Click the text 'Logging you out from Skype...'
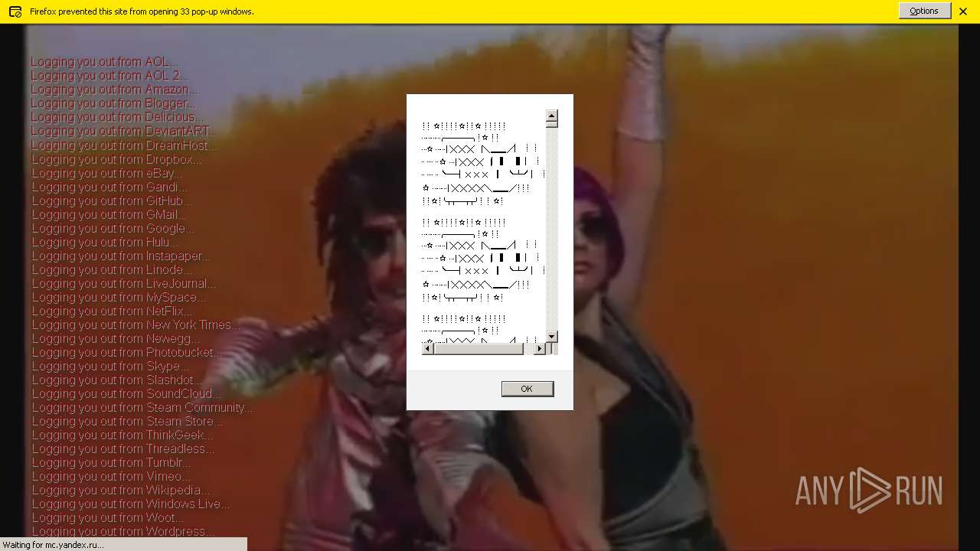The image size is (980, 551). click(110, 366)
